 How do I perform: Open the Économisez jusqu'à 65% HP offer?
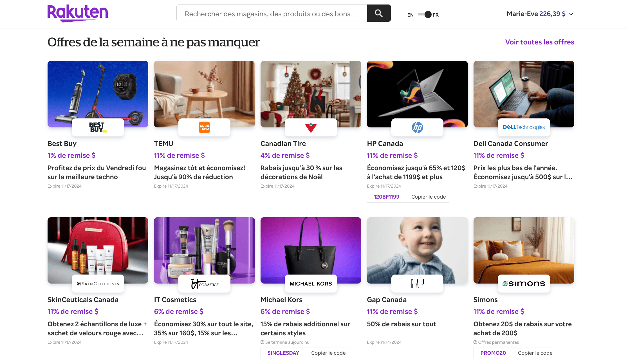point(416,172)
